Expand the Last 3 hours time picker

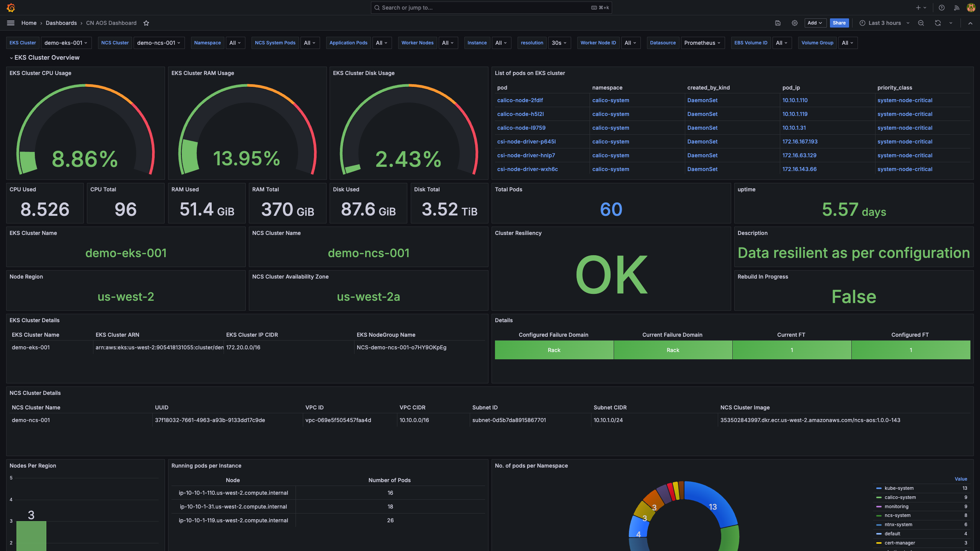pyautogui.click(x=884, y=23)
